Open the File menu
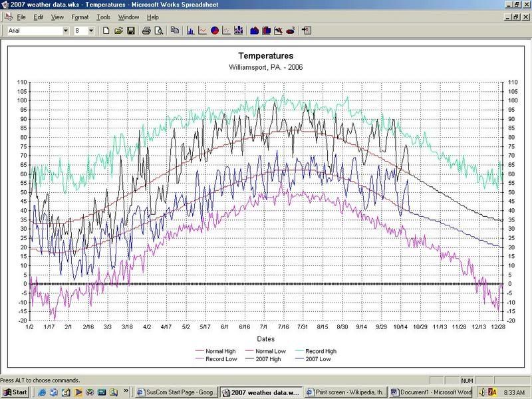 click(x=21, y=17)
